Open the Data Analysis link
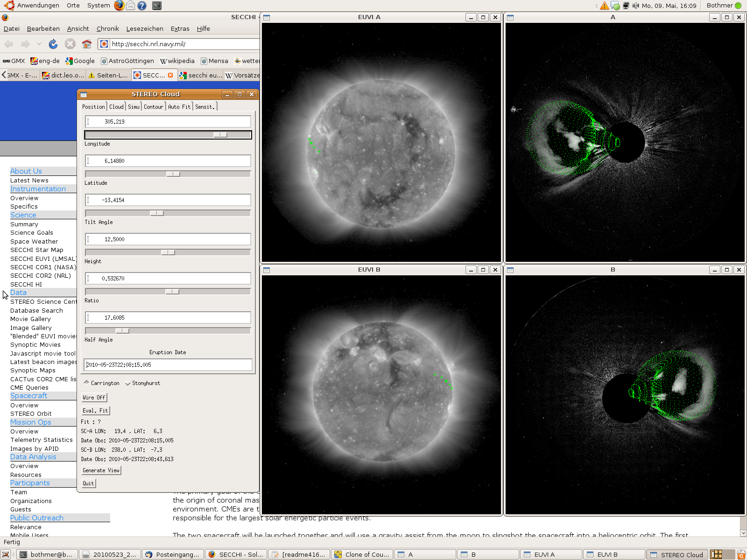This screenshot has width=747, height=560. 34,457
